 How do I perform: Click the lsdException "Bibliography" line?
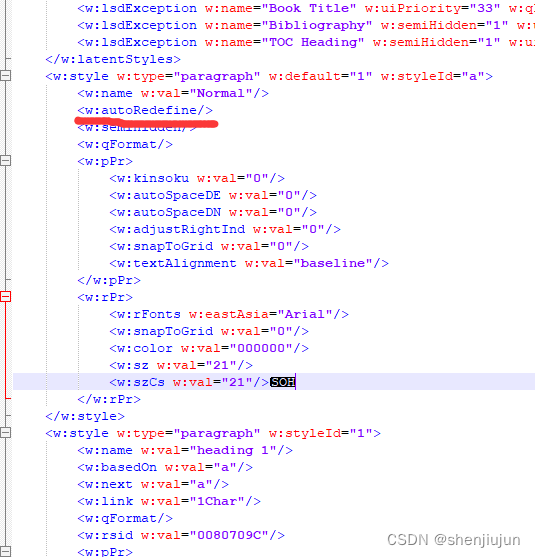(x=306, y=25)
